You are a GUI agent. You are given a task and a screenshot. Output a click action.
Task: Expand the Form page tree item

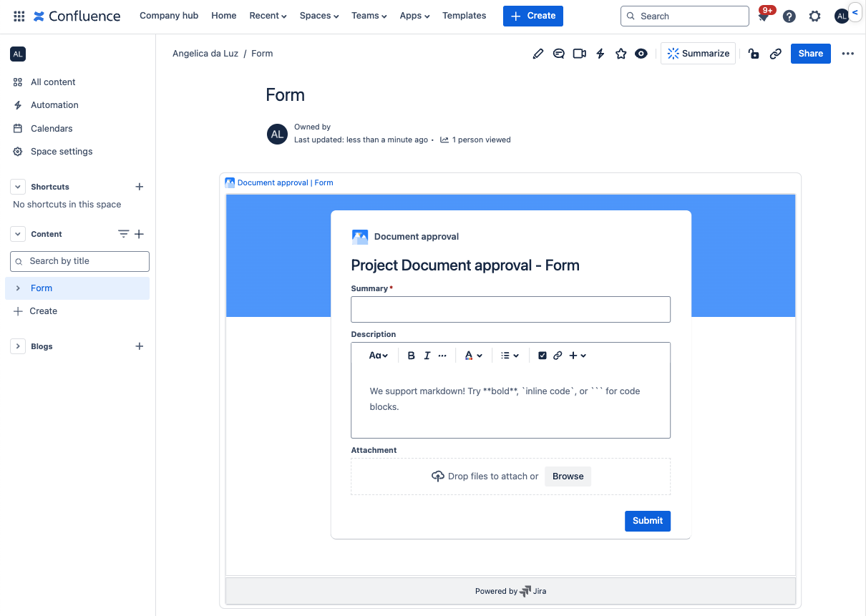pos(18,288)
